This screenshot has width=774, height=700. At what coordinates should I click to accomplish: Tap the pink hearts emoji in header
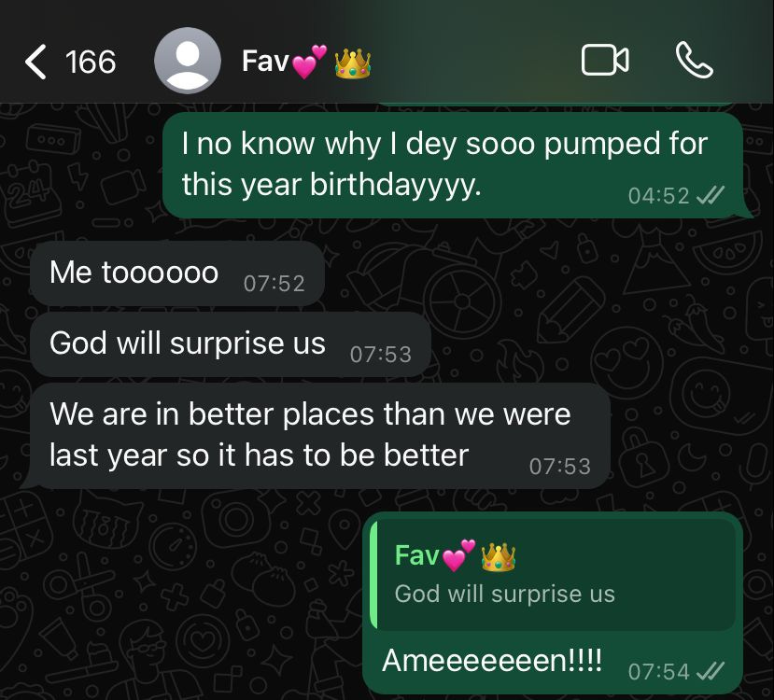tap(309, 62)
